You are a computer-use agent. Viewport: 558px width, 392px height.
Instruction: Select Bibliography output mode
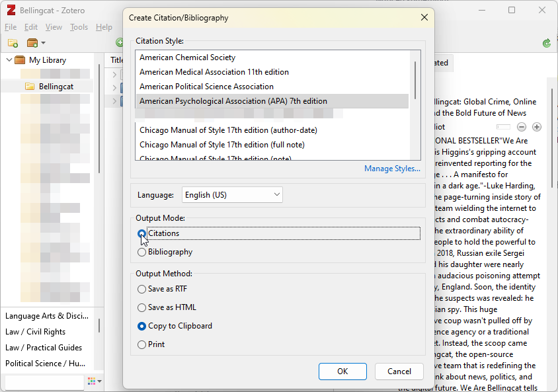coord(141,252)
